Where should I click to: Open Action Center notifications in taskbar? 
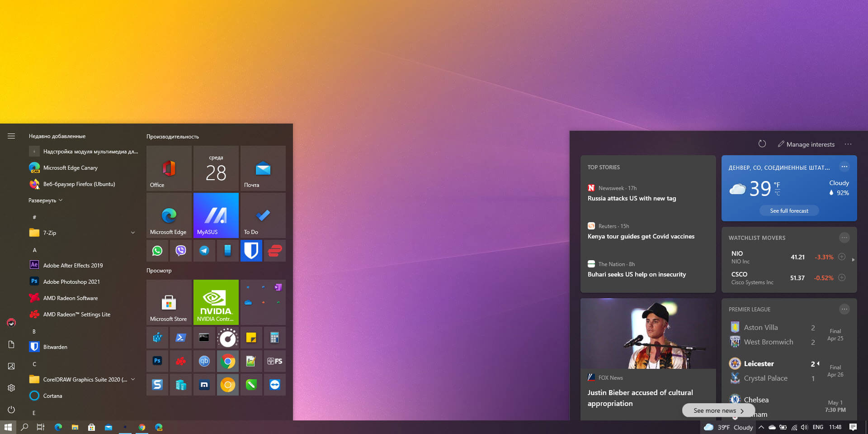point(853,427)
